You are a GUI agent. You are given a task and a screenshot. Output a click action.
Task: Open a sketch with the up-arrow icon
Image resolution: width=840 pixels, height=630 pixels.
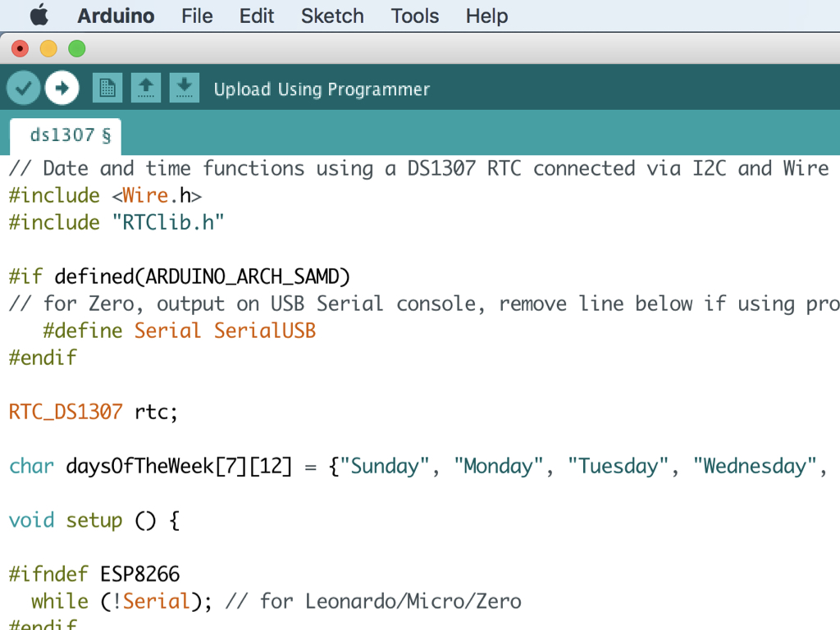coord(146,88)
